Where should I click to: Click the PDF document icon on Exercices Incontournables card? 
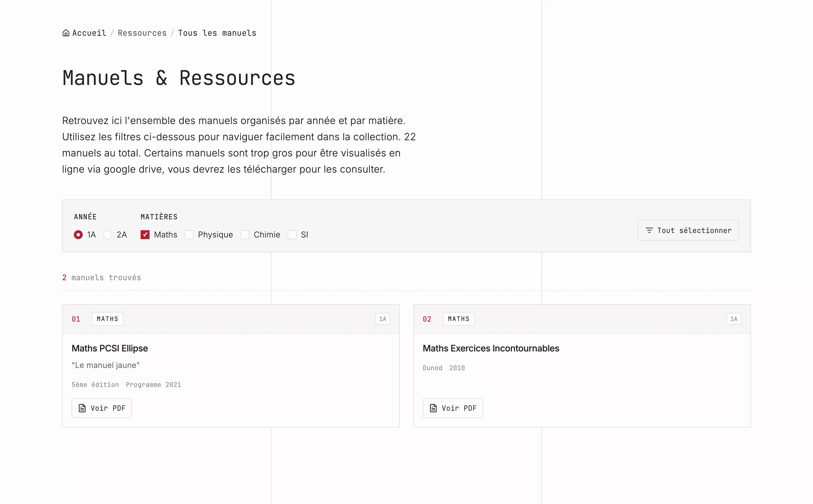point(433,408)
